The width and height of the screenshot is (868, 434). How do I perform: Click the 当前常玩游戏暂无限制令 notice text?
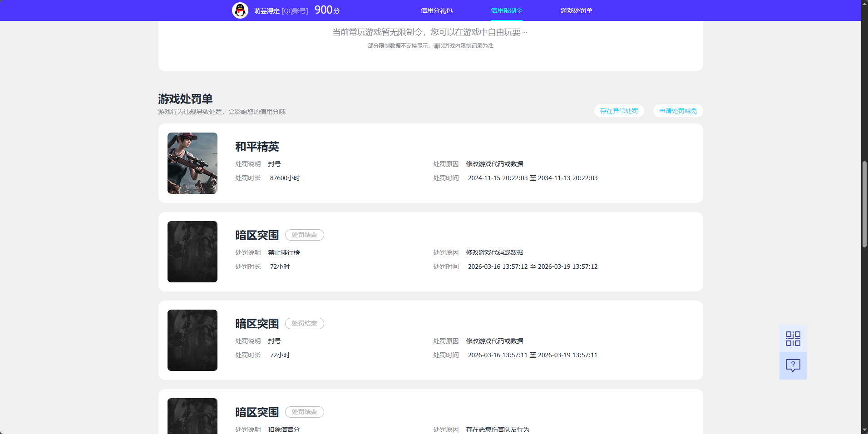pyautogui.click(x=430, y=32)
